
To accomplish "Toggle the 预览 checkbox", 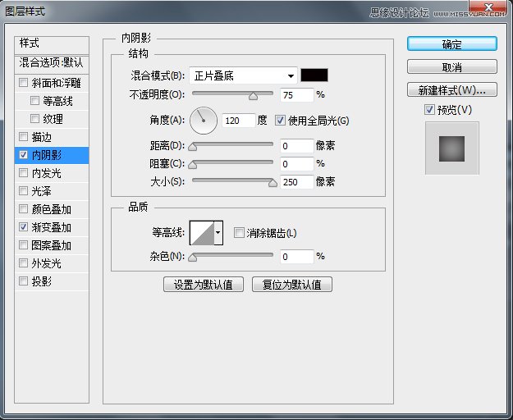I will pos(429,109).
